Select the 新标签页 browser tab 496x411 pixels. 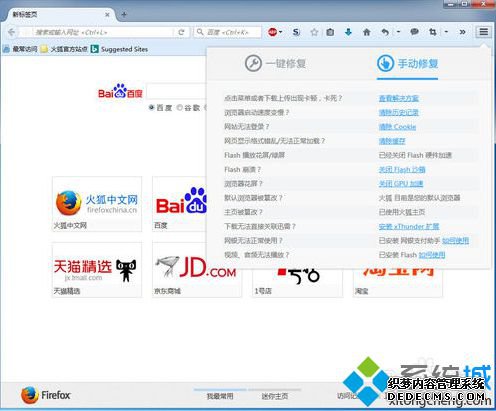pyautogui.click(x=59, y=15)
